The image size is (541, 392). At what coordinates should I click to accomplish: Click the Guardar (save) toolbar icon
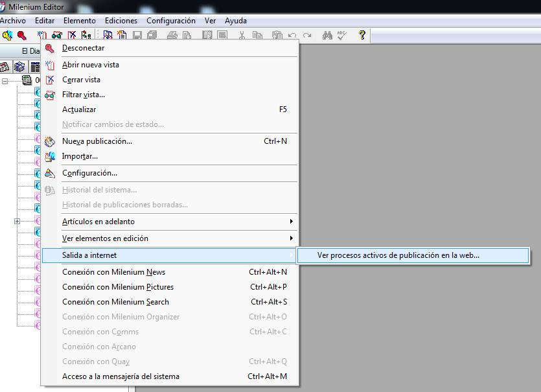pos(136,36)
